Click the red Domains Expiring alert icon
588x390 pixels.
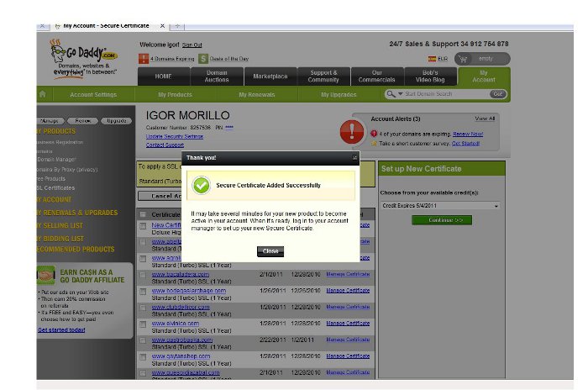[x=143, y=59]
